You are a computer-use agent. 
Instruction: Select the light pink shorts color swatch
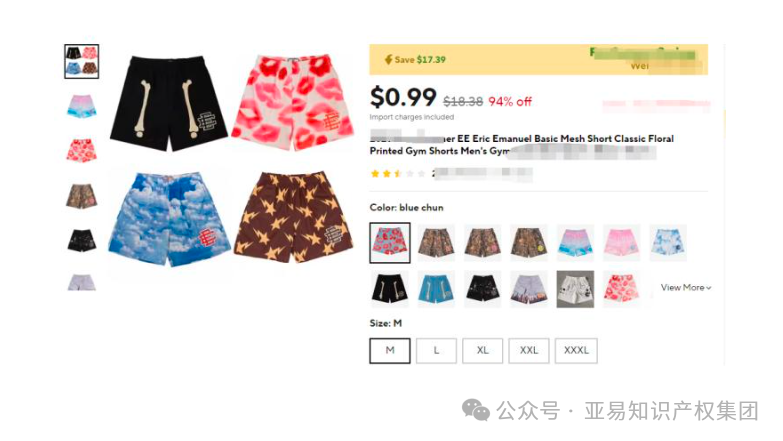621,243
